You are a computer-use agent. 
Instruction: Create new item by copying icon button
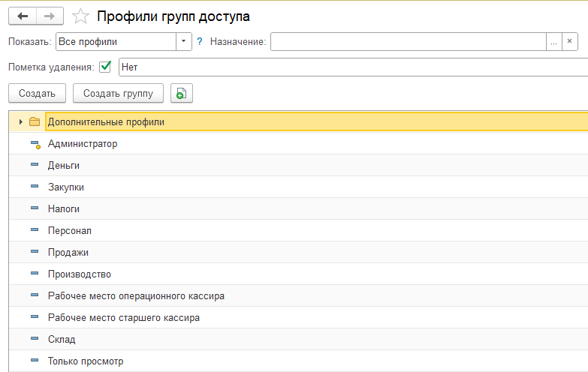[182, 93]
